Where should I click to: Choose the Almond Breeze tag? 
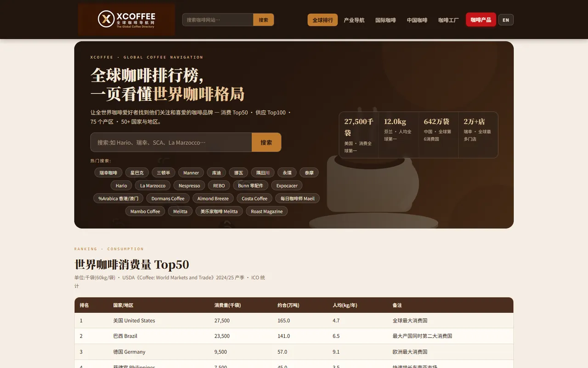click(213, 198)
